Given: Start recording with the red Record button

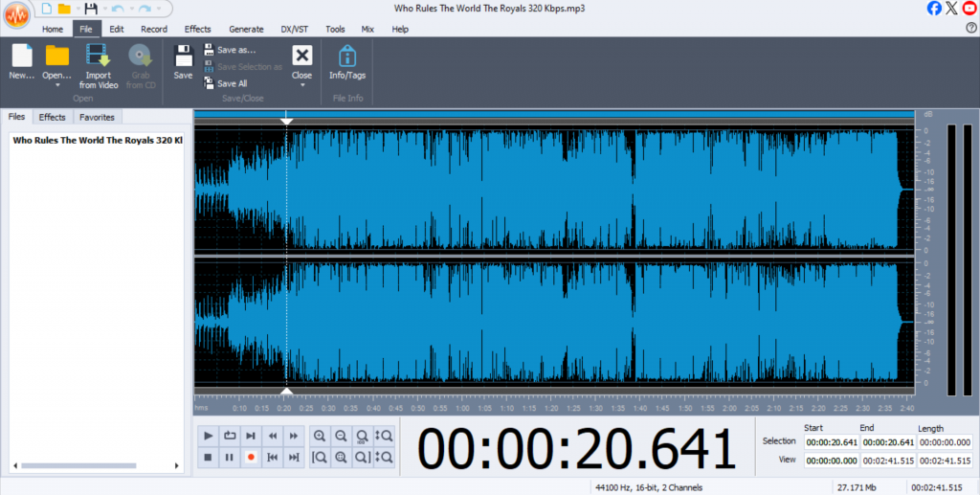Looking at the screenshot, I should coord(251,458).
